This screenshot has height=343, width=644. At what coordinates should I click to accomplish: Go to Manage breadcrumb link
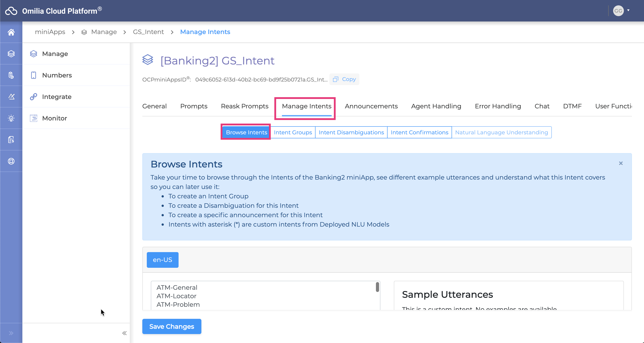tap(104, 32)
